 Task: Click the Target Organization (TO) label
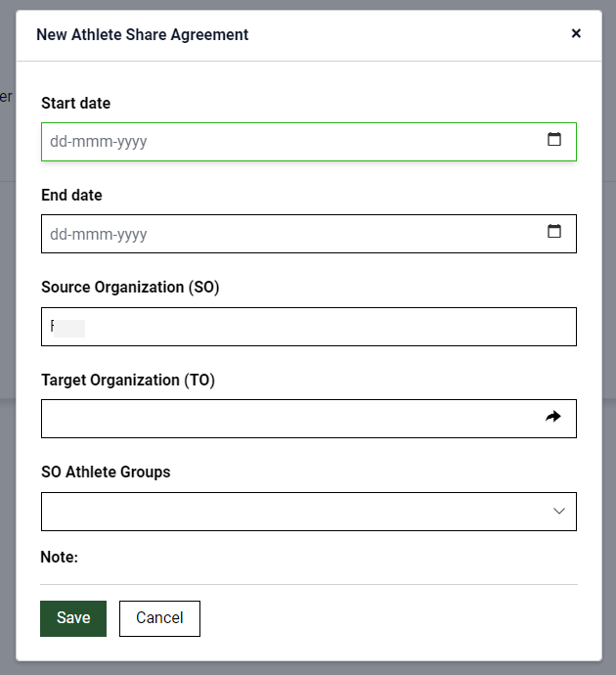click(x=128, y=381)
